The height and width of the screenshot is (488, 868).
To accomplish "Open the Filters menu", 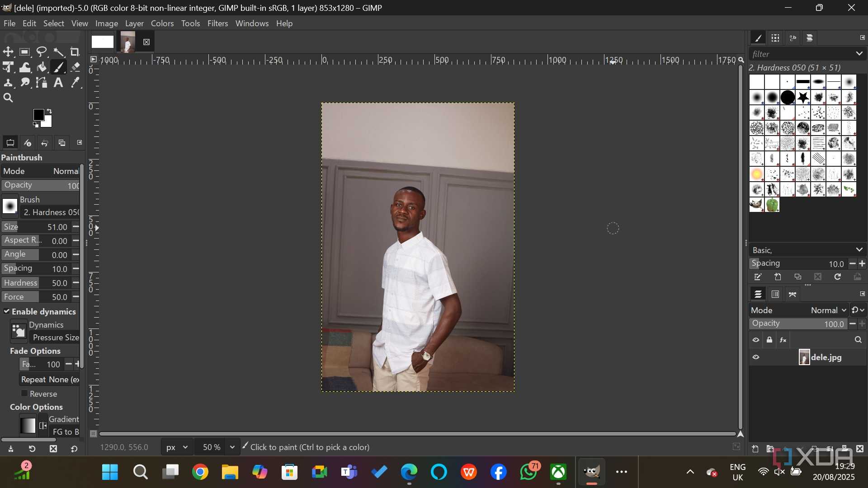I will click(x=217, y=23).
